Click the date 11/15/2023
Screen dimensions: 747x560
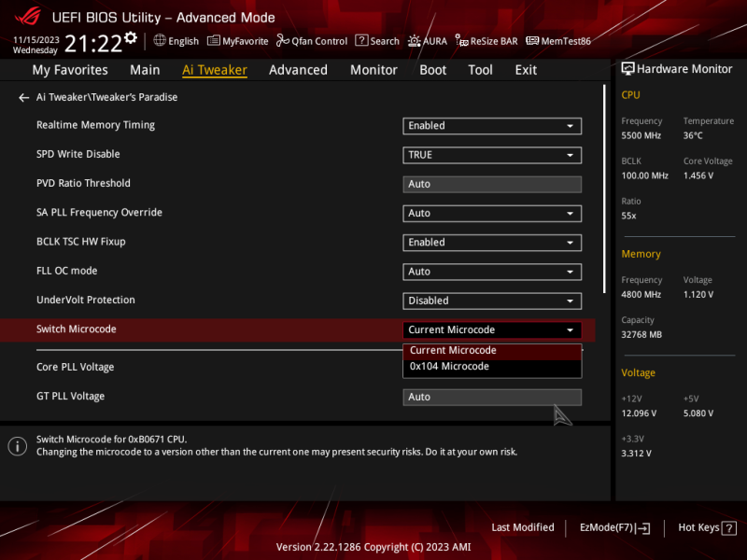[x=36, y=40]
